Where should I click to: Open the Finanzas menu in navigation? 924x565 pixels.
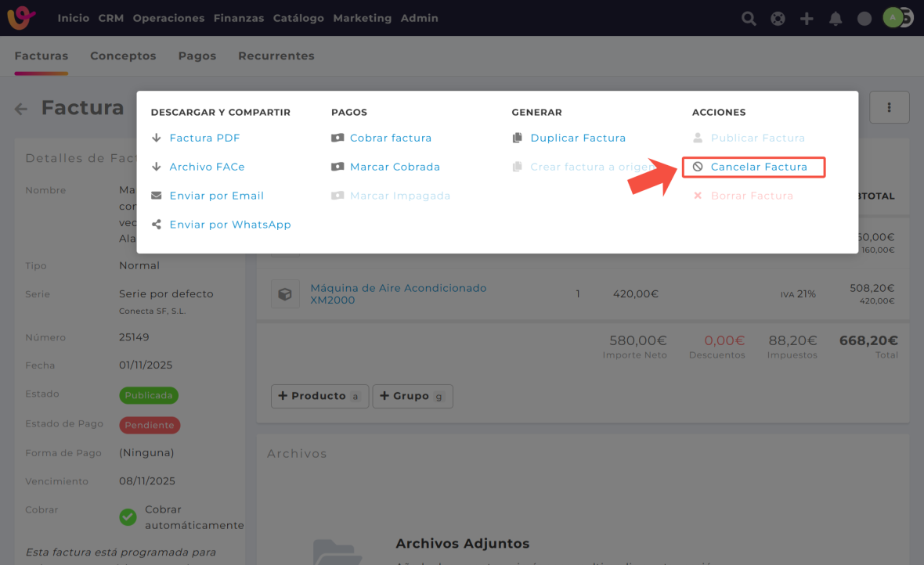(x=238, y=18)
